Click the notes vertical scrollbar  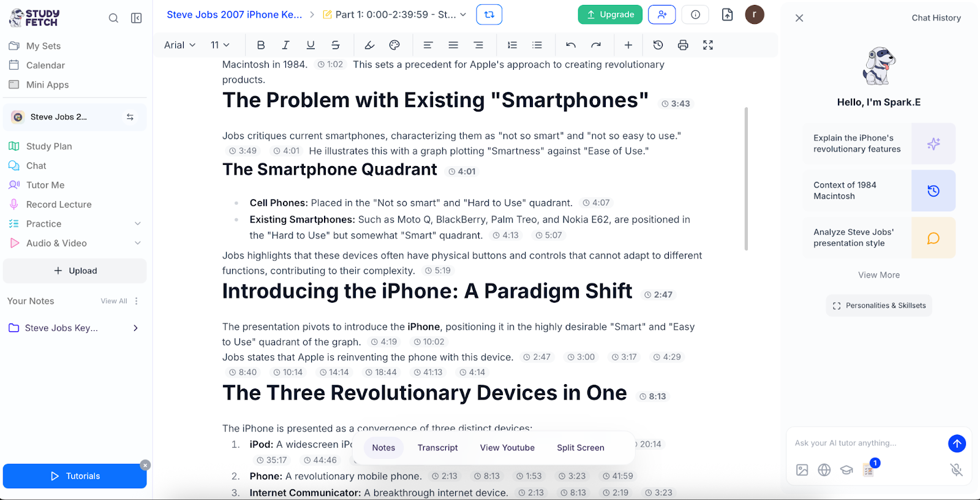click(746, 179)
